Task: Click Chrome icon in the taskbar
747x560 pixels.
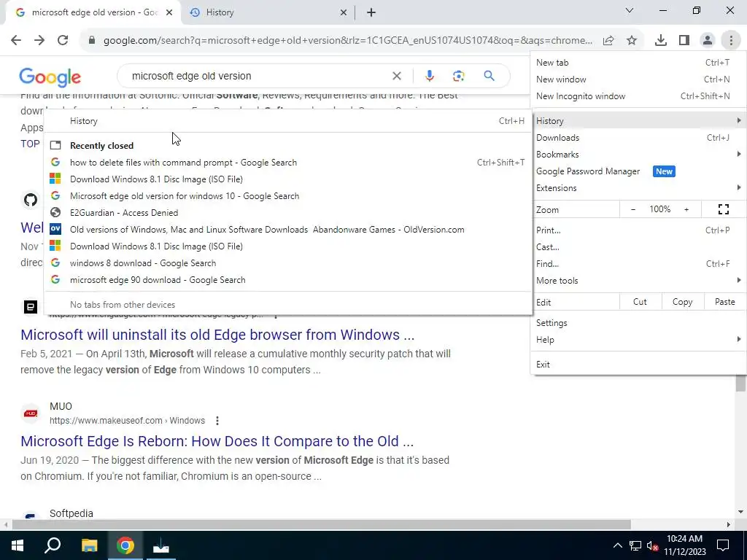Action: 125,545
